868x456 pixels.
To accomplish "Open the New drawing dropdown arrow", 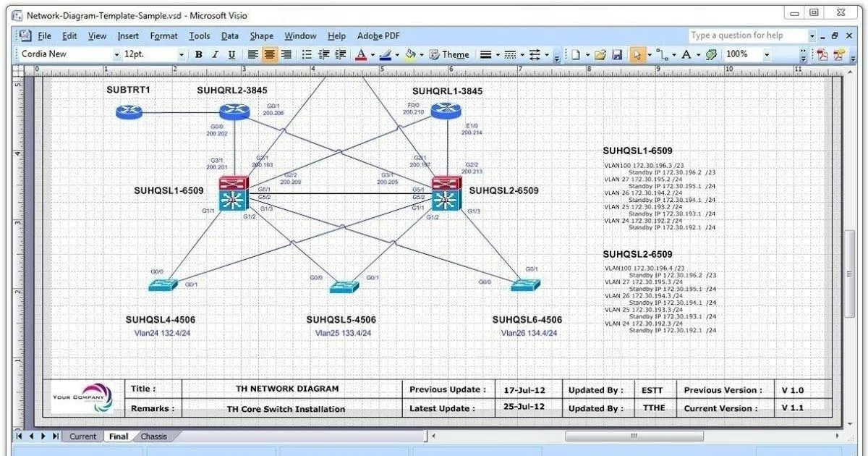I will pos(587,54).
